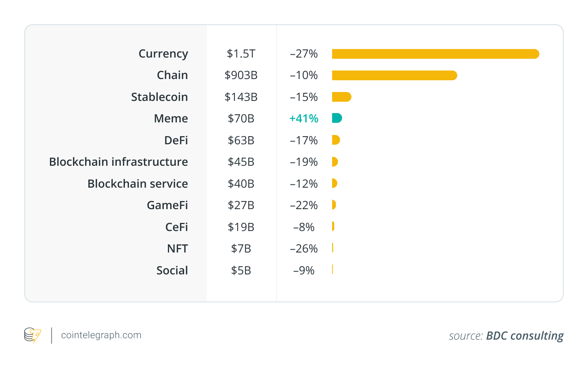Click the DeFi yellow bar
Screen dimensions: 588x368
[335, 140]
